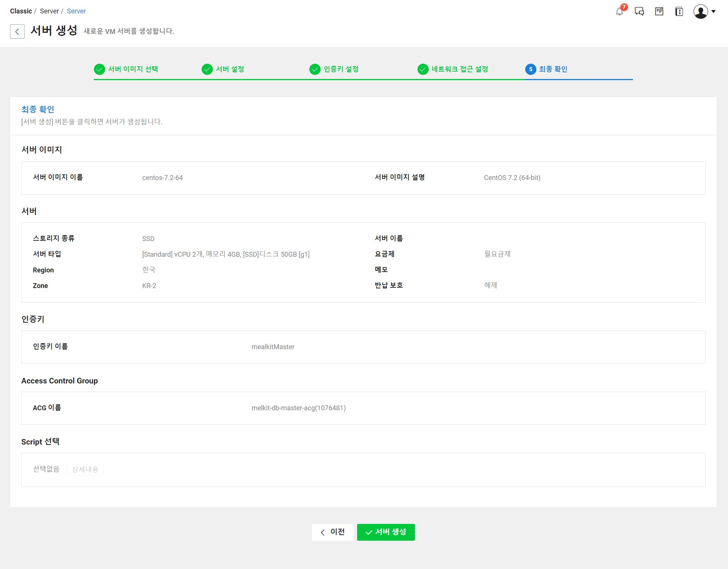Click the 서버 생성 green button

point(386,532)
